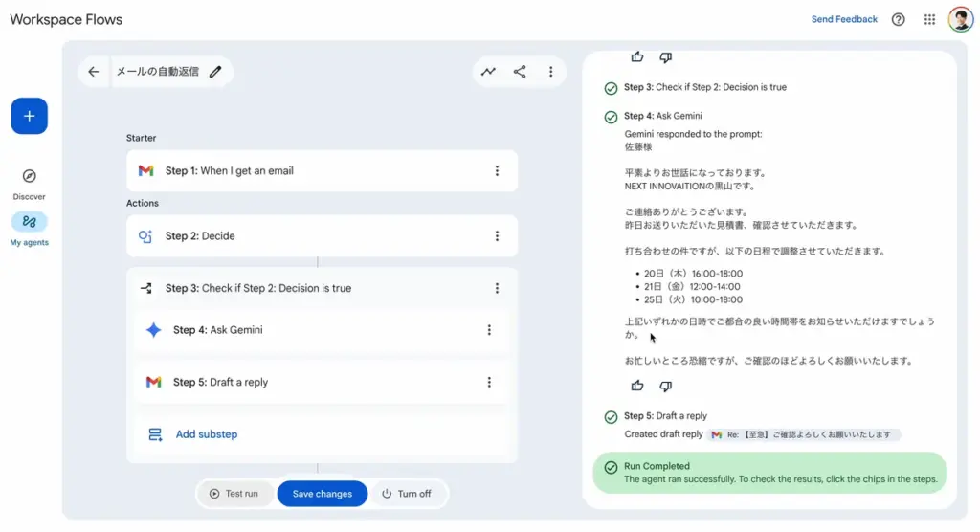Open Step 5 Draft a reply options menu

click(x=489, y=382)
